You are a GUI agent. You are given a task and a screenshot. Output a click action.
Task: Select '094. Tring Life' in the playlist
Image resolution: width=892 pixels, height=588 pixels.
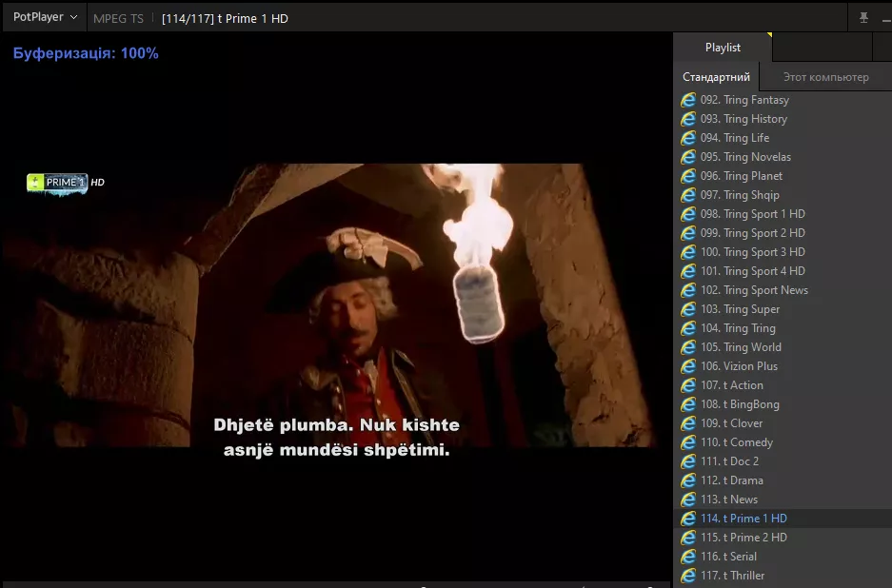tap(783, 138)
